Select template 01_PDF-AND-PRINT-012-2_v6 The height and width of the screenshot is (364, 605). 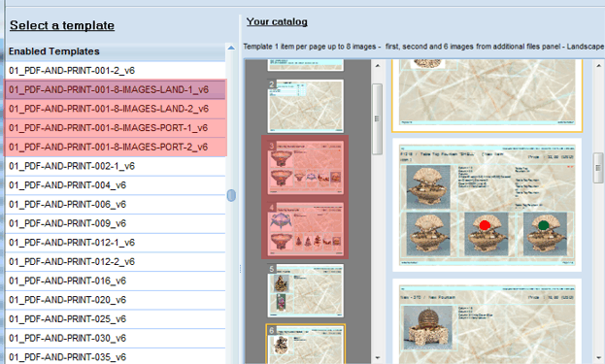tap(116, 261)
